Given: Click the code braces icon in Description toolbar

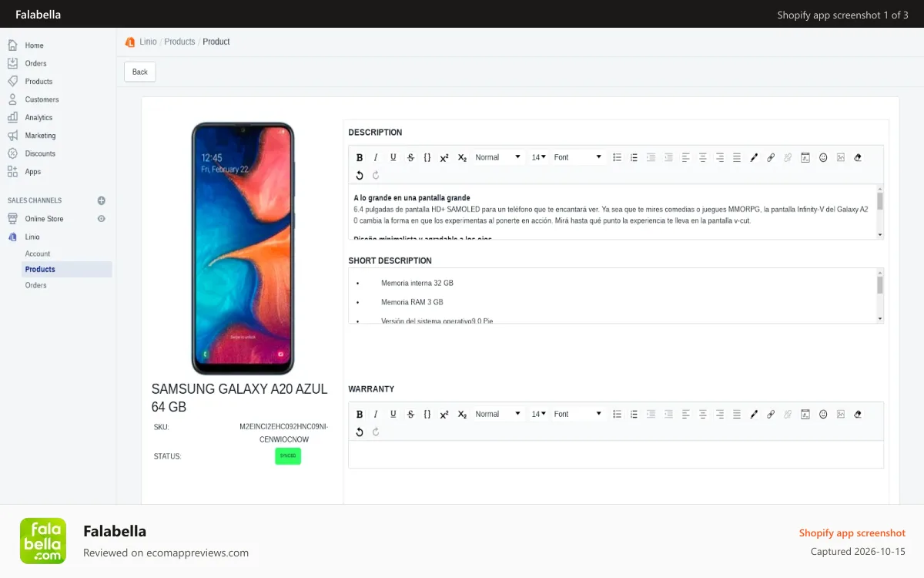Looking at the screenshot, I should pyautogui.click(x=427, y=157).
